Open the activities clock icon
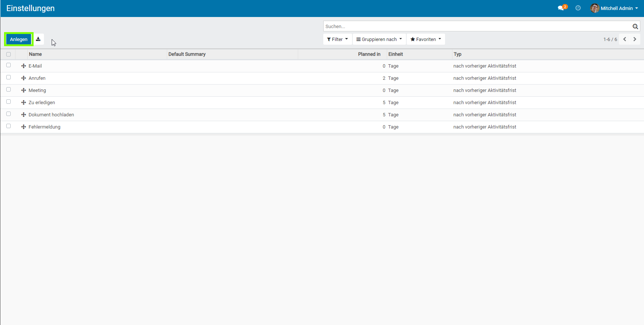Viewport: 644px width, 325px height. [x=578, y=8]
